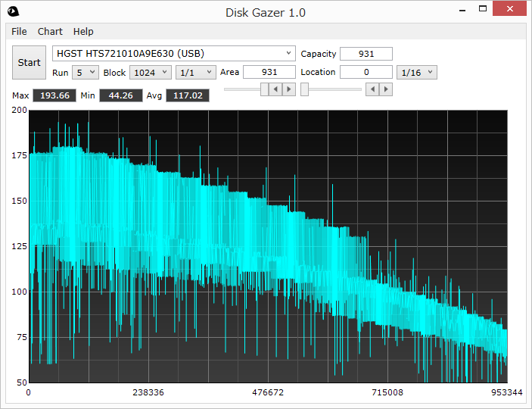Decrease Location with left arrow button
The width and height of the screenshot is (532, 409).
click(372, 89)
